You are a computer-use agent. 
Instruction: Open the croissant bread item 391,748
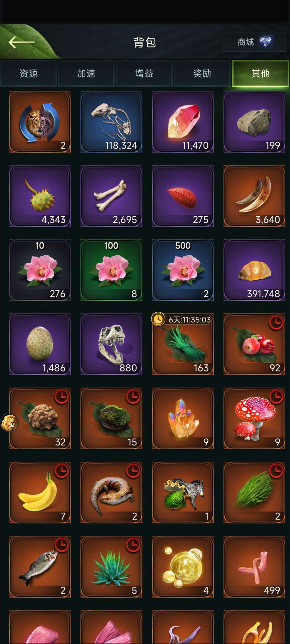tap(254, 270)
